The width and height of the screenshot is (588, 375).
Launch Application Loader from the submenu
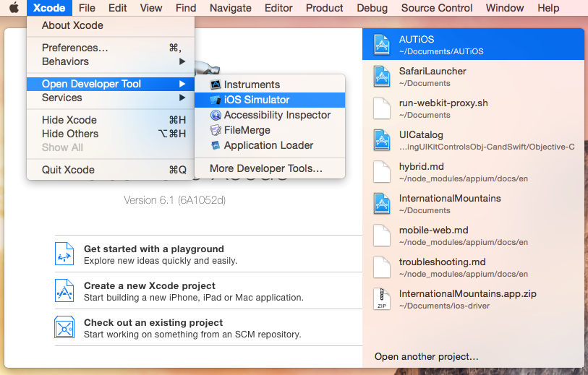point(270,145)
